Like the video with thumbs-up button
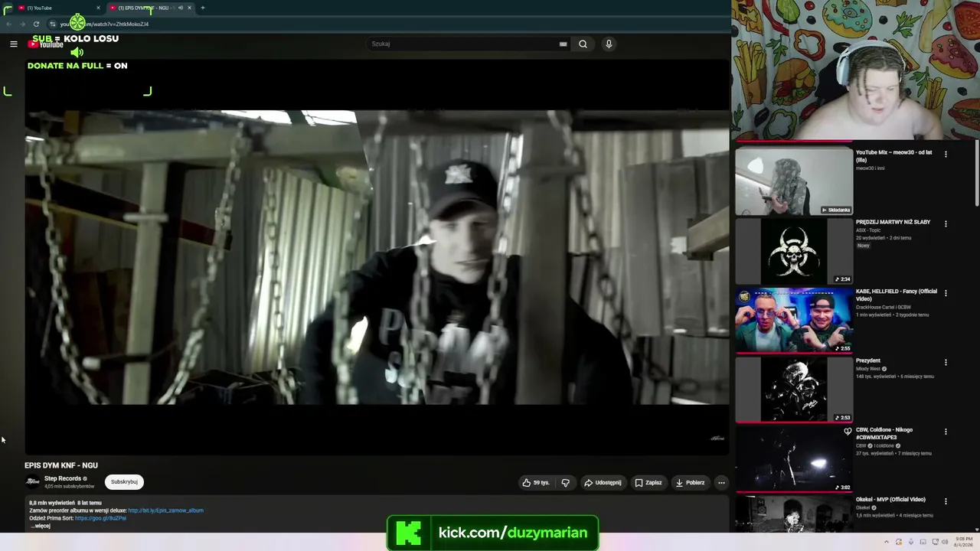This screenshot has width=980, height=551. 537,483
